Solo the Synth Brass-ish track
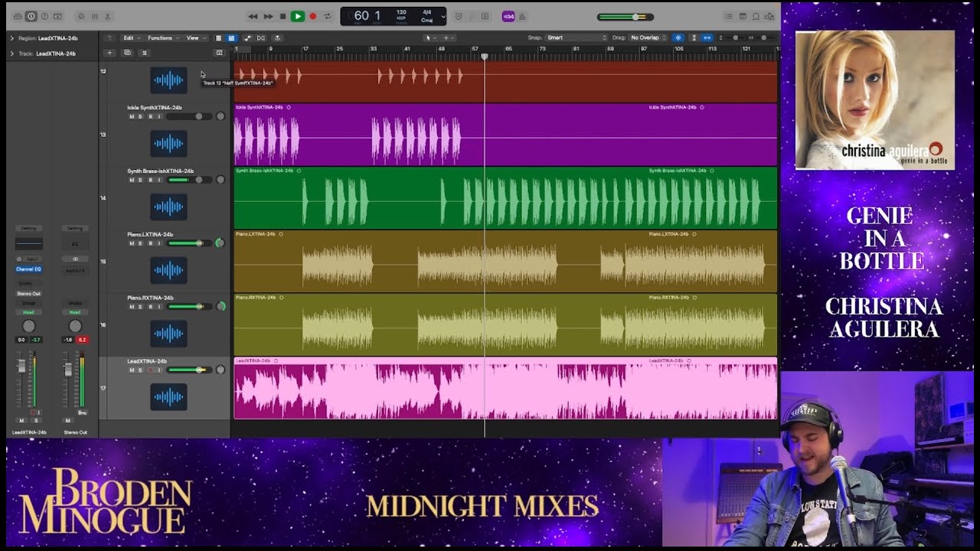Viewport: 980px width, 551px height. (140, 180)
